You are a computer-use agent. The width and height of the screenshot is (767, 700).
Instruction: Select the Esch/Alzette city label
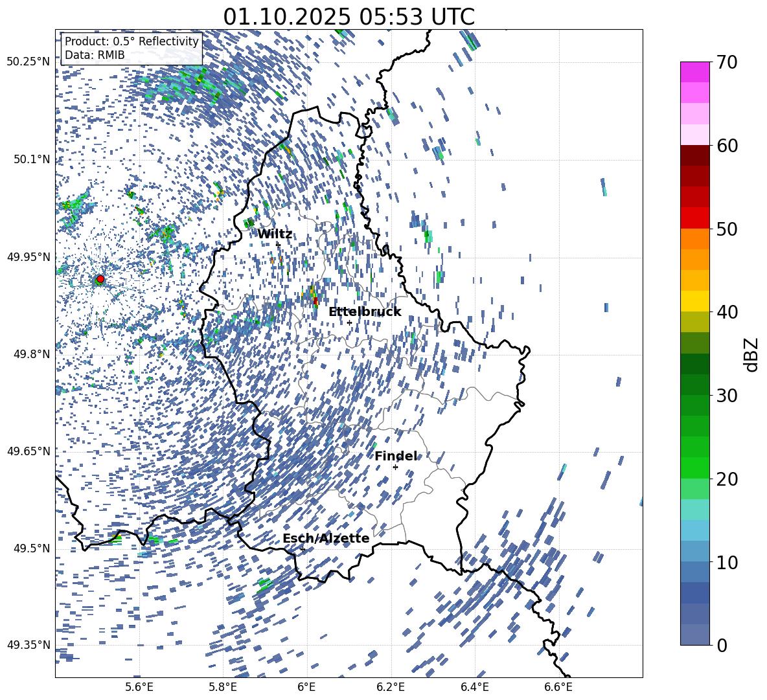(x=326, y=538)
